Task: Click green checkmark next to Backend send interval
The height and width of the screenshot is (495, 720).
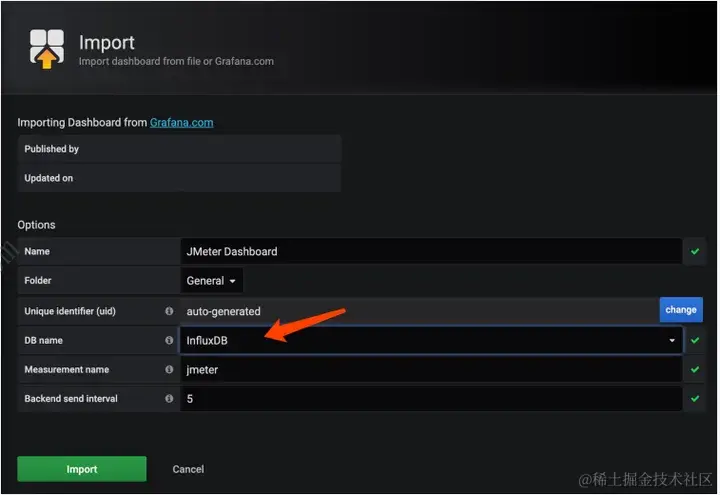Action: point(695,399)
